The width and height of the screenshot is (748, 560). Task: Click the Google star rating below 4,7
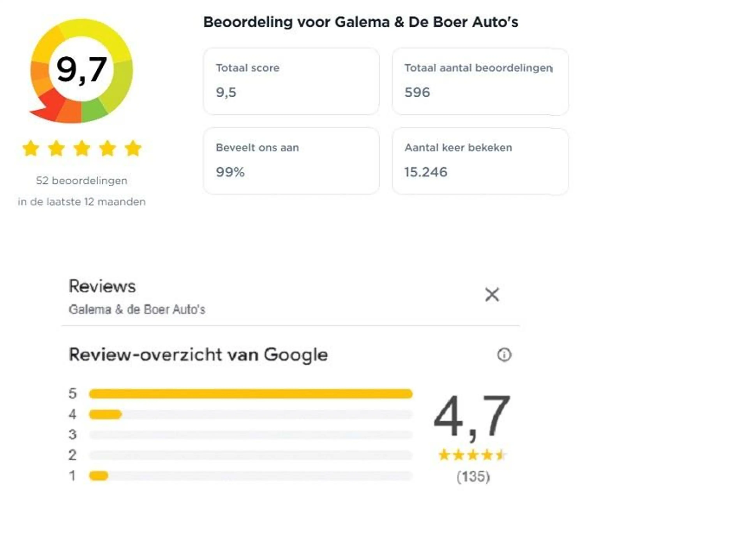472,455
